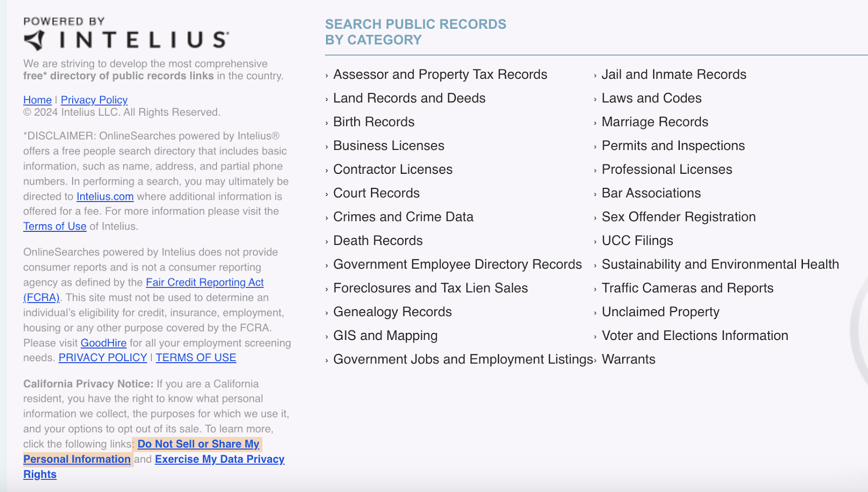The image size is (868, 492).
Task: Open Land Records and Deeds category
Action: coord(409,98)
